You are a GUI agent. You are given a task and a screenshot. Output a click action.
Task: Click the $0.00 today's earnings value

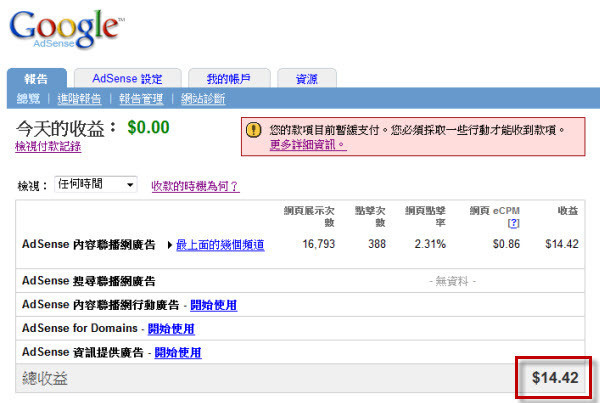pos(148,127)
